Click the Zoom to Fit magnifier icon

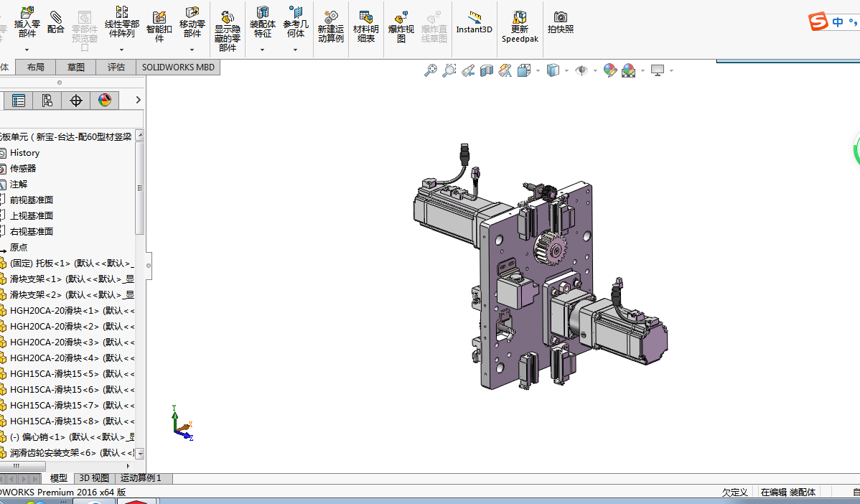(x=431, y=70)
